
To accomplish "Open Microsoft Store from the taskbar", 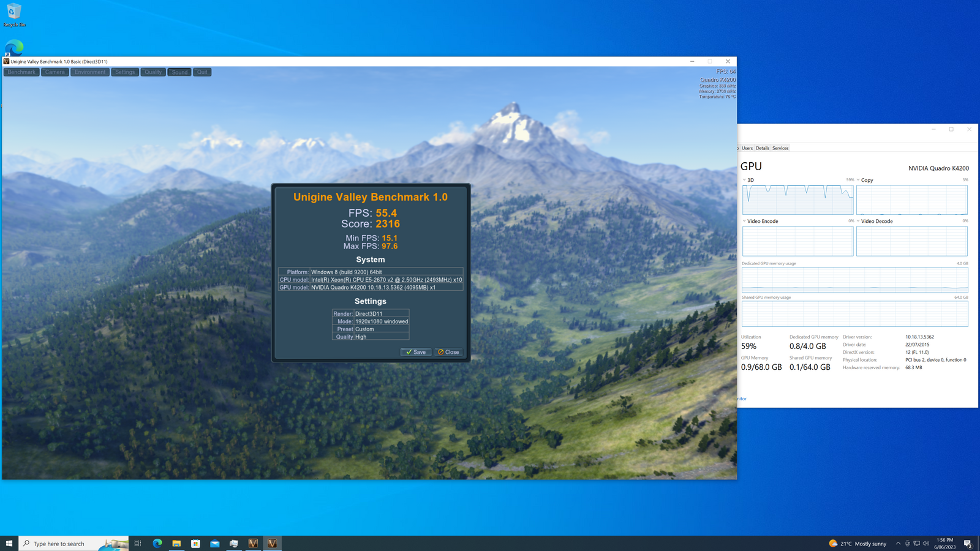I will pyautogui.click(x=196, y=544).
